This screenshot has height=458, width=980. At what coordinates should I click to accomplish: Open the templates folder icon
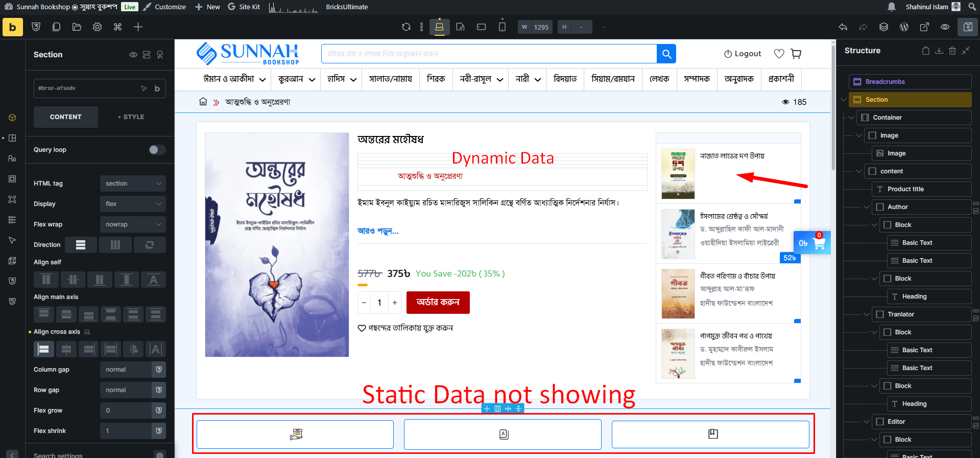pyautogui.click(x=77, y=27)
